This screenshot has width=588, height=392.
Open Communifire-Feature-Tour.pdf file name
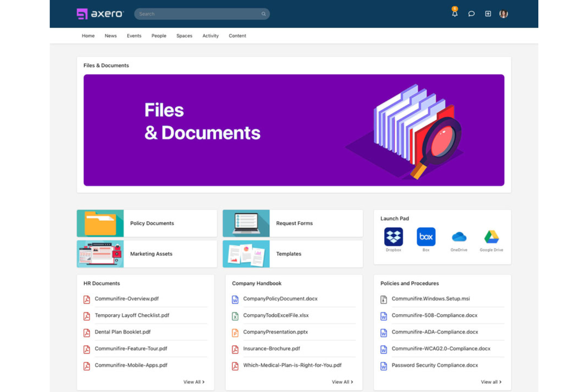click(131, 349)
